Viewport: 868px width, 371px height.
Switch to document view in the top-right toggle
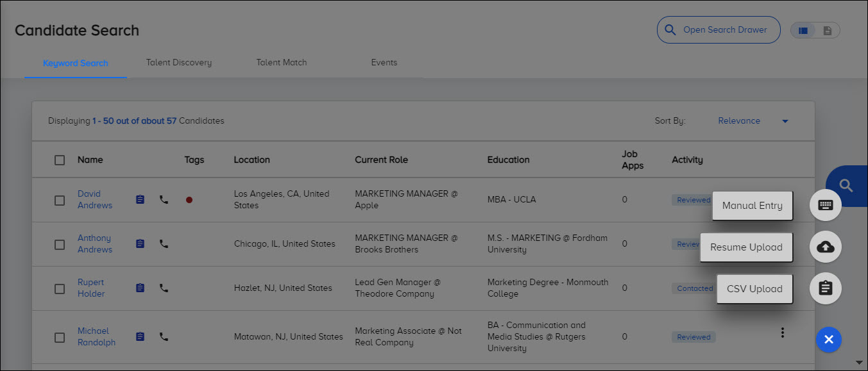(826, 30)
